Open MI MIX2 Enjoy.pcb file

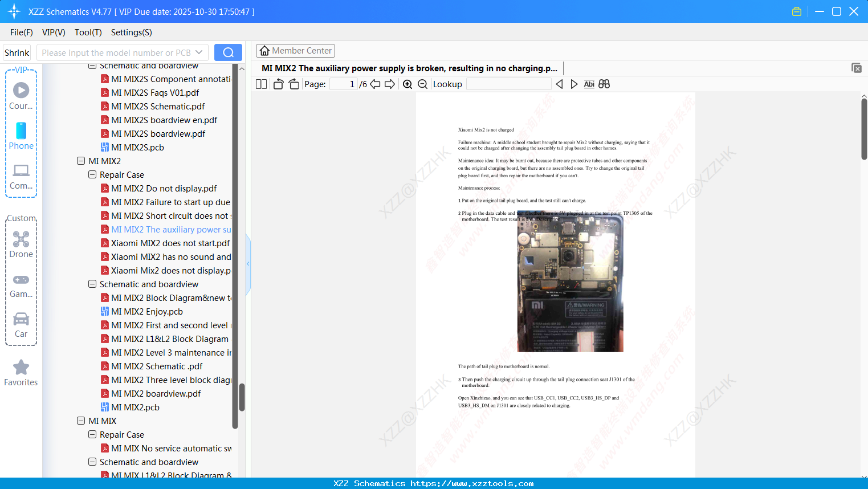point(147,312)
